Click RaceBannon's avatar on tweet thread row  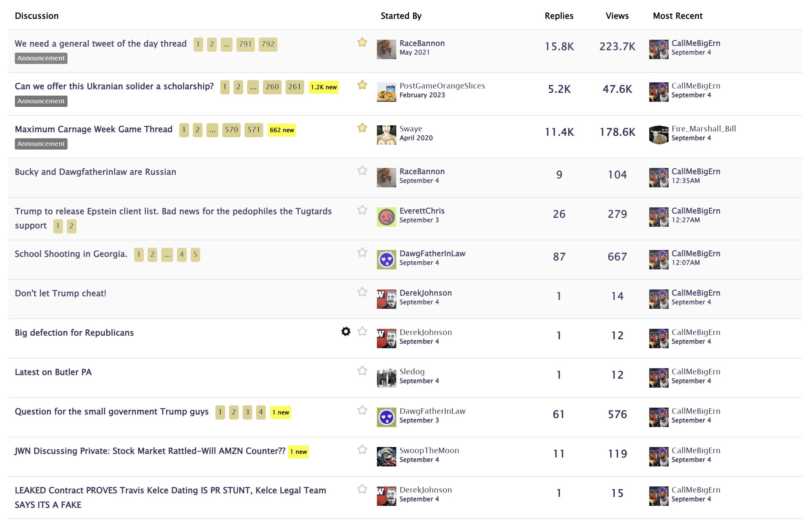[386, 49]
